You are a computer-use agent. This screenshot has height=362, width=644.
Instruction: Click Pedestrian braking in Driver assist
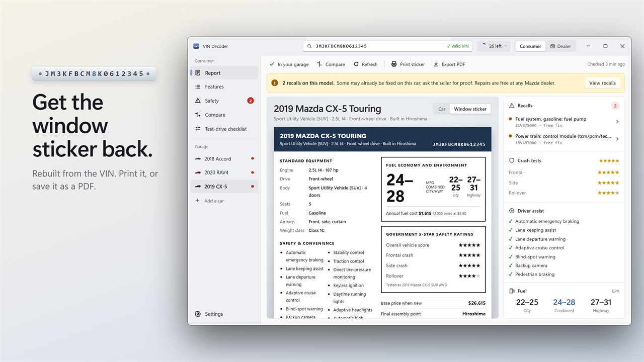pyautogui.click(x=535, y=275)
